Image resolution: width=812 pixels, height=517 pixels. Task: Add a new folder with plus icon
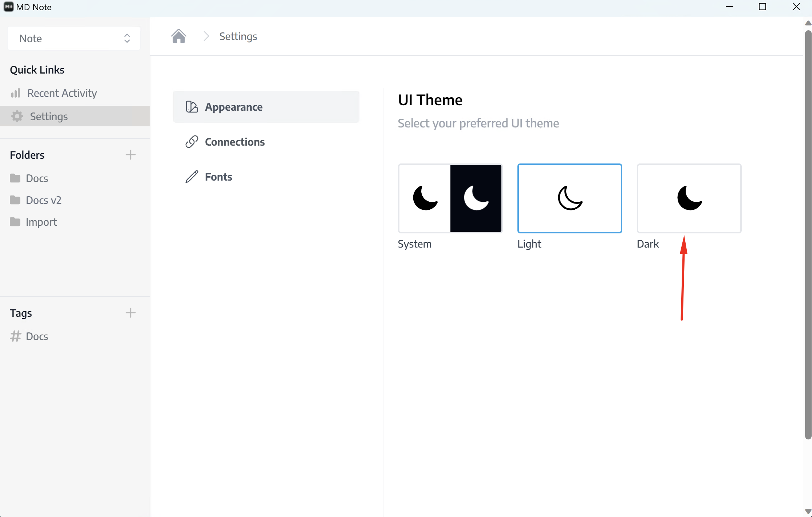coord(130,155)
